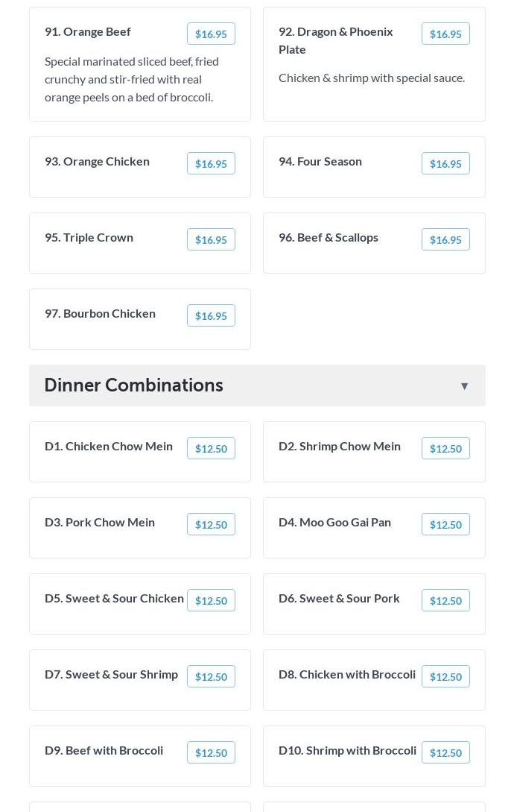Image resolution: width=514 pixels, height=812 pixels.
Task: Open the D3 Pork Chow Mein item
Action: click(x=100, y=522)
